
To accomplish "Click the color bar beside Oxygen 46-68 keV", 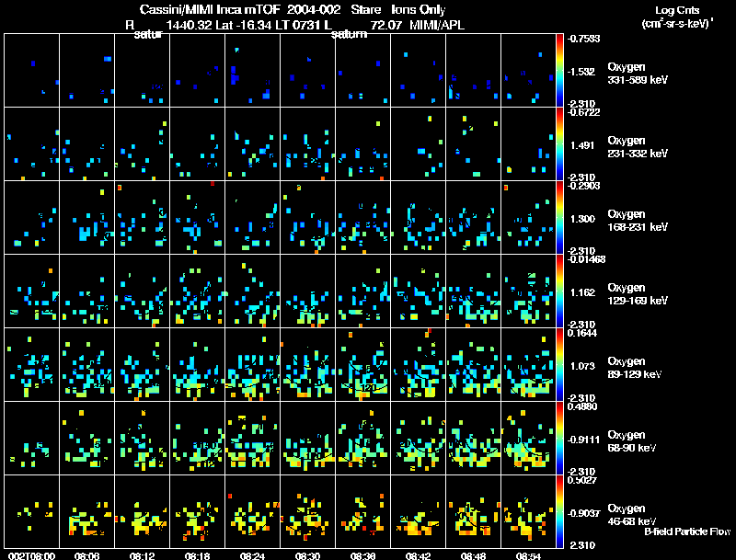I will pos(559,511).
